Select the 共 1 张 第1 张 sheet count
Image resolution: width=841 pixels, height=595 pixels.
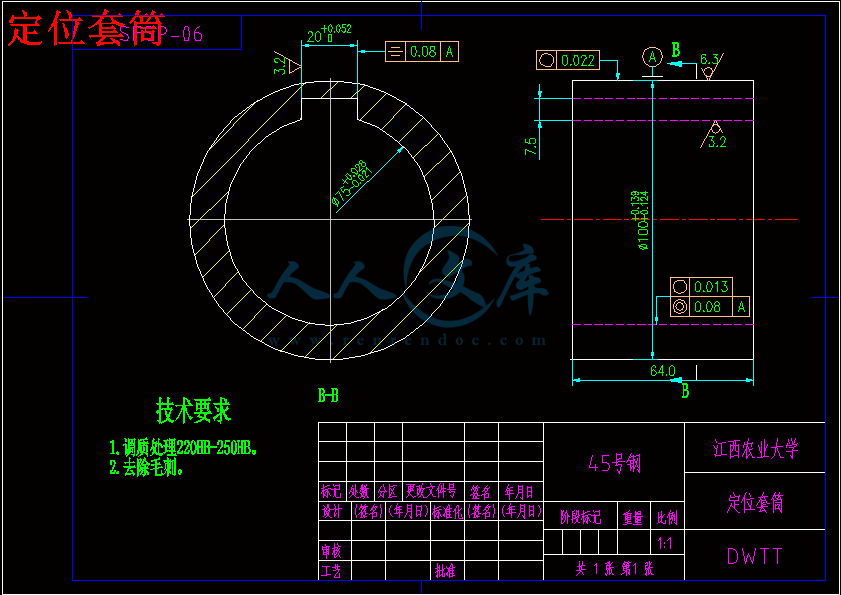click(x=614, y=568)
